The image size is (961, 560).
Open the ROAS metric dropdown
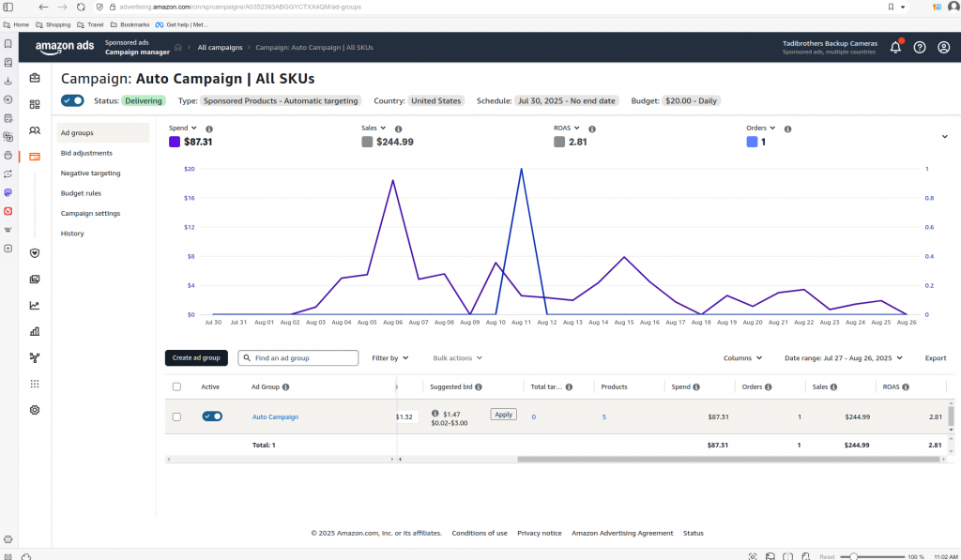tap(567, 129)
